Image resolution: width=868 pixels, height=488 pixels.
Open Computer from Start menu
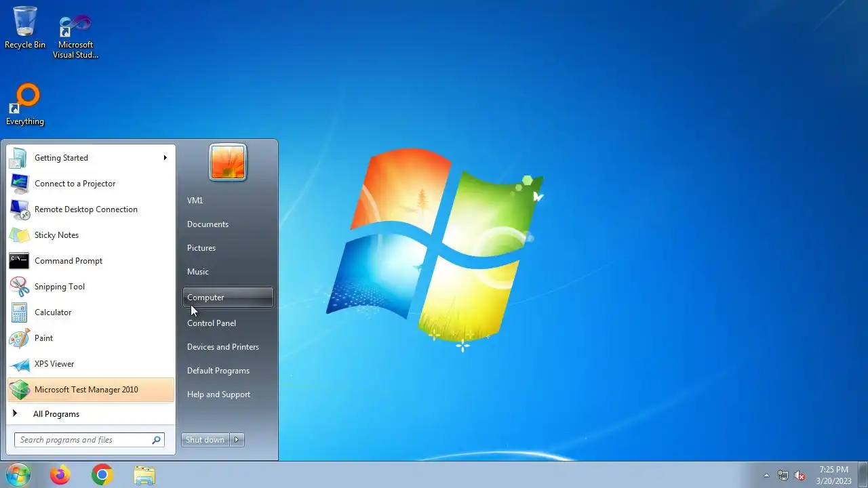tap(228, 298)
